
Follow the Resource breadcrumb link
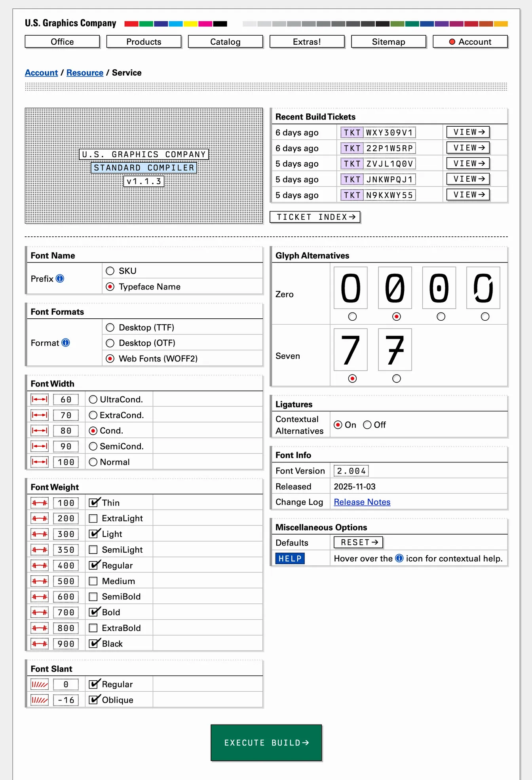(x=85, y=72)
